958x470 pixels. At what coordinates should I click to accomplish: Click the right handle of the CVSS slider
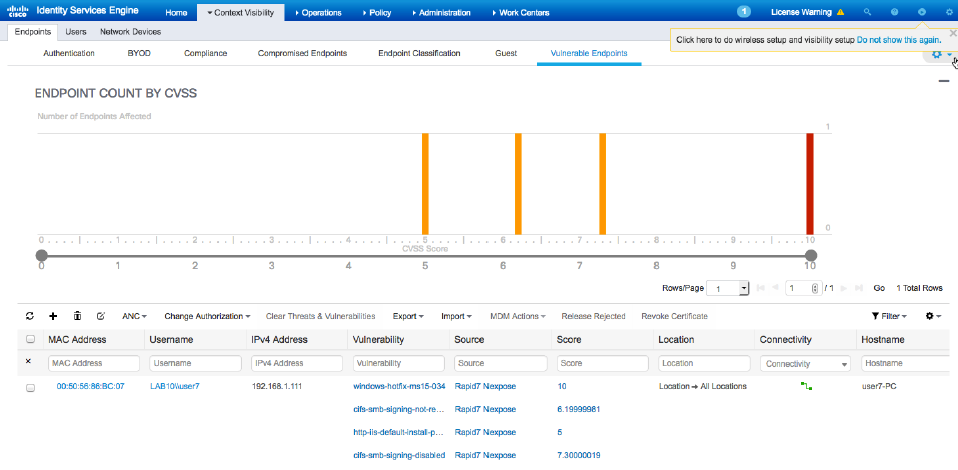tap(811, 254)
